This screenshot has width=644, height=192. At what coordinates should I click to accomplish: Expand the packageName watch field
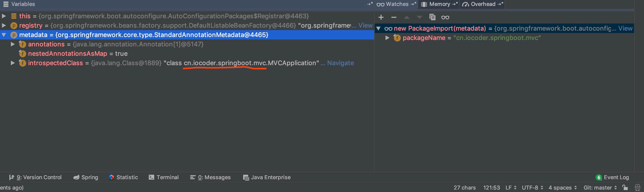pyautogui.click(x=387, y=38)
